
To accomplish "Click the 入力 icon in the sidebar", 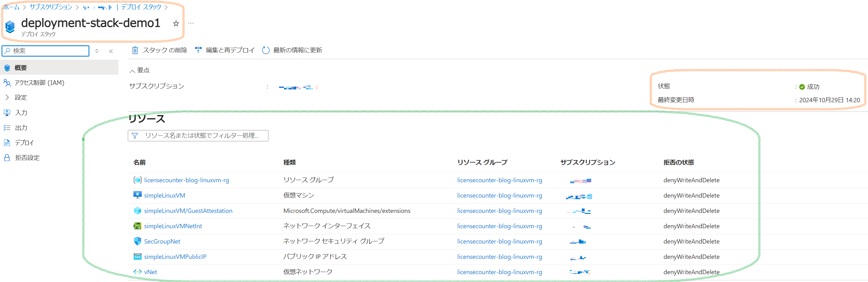I will (7, 113).
